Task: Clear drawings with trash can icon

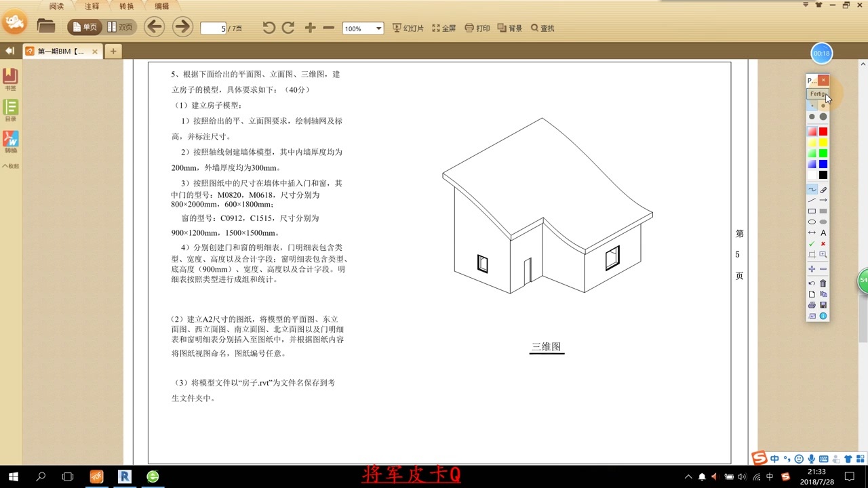Action: pos(823,283)
